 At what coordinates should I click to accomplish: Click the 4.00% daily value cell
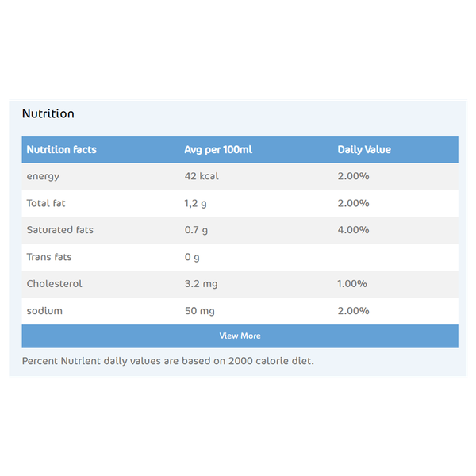[353, 230]
